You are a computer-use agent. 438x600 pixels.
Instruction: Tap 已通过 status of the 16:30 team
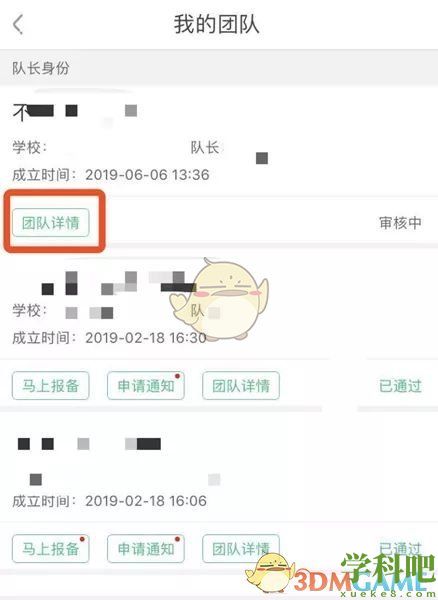click(401, 386)
